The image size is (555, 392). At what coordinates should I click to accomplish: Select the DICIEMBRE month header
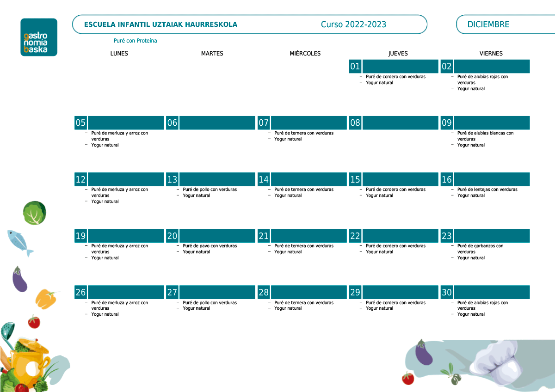[488, 24]
